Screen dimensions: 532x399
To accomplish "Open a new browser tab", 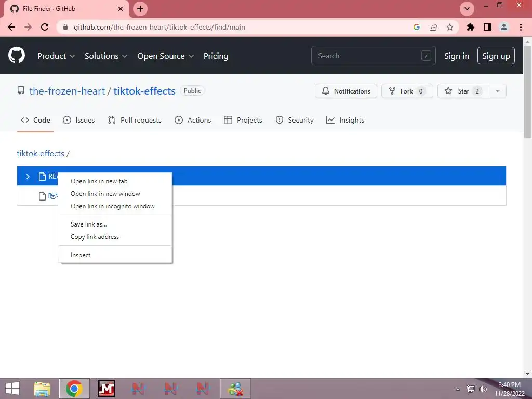I will click(140, 9).
